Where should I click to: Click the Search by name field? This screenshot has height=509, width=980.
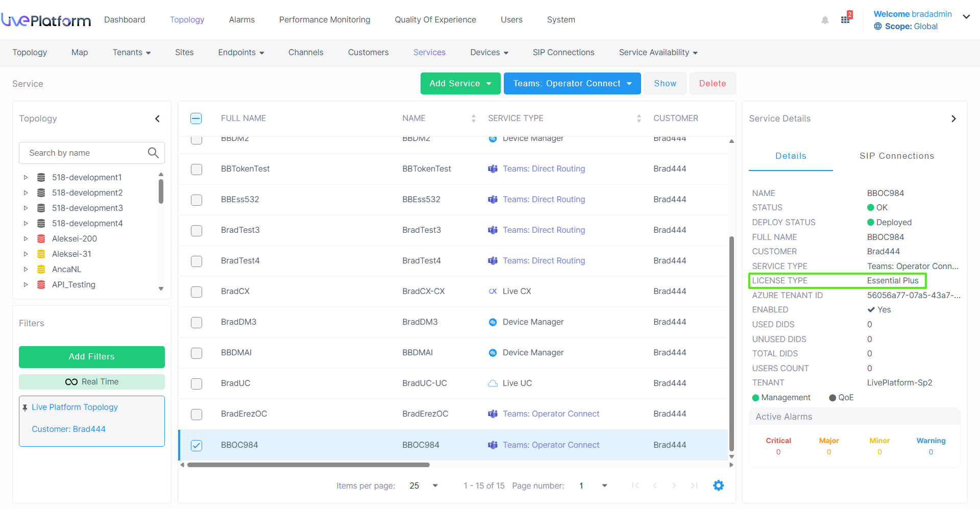click(x=84, y=153)
